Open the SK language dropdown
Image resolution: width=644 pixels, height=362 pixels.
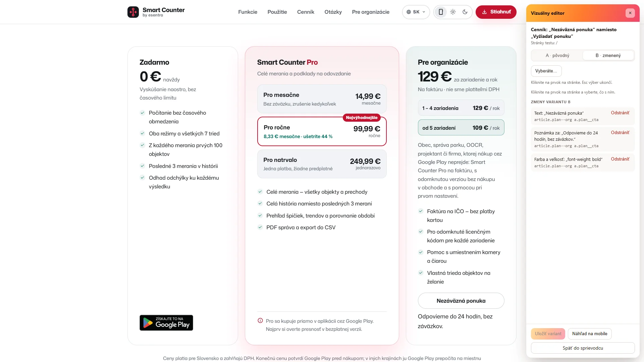[416, 12]
